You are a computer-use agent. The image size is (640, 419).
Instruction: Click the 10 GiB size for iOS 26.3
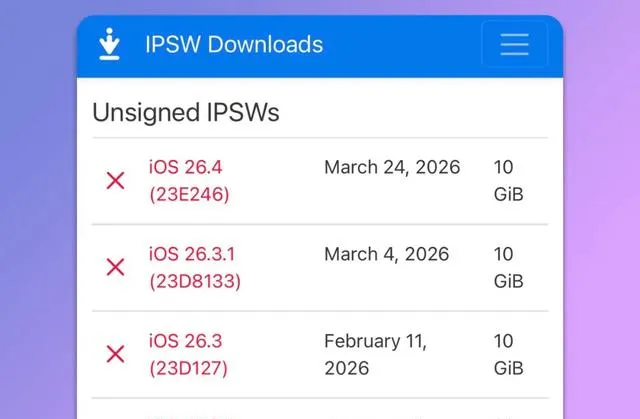(x=509, y=354)
